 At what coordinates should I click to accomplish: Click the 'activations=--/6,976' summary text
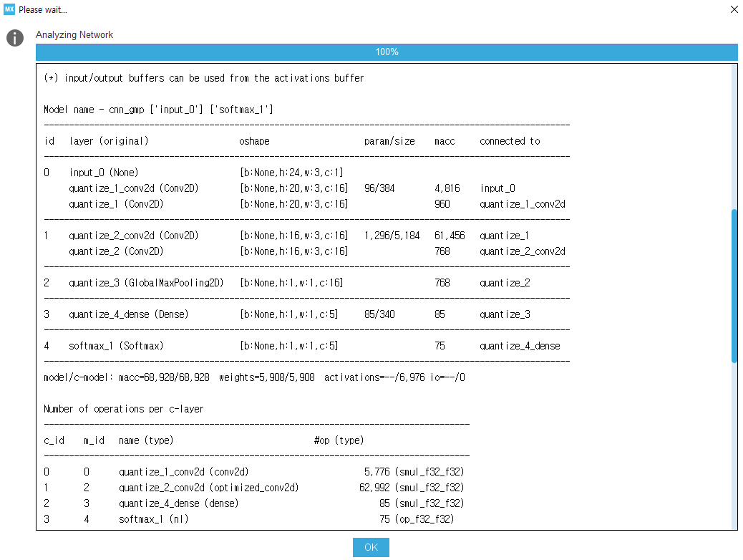[x=374, y=377]
